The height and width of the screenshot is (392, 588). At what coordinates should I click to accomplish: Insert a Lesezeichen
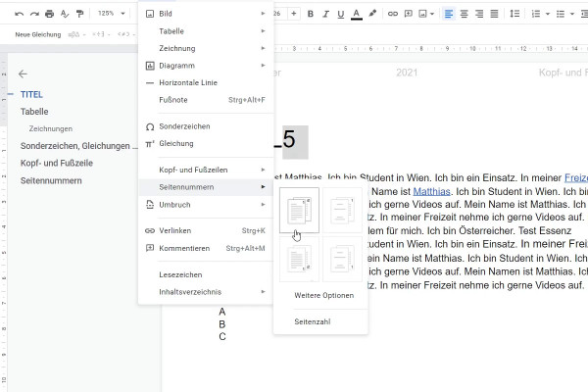coord(206,274)
